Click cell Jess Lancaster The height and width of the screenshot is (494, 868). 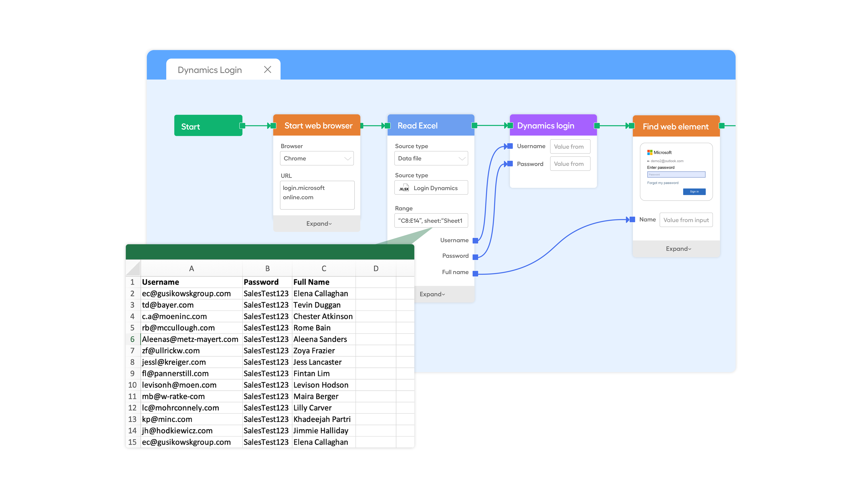point(324,362)
